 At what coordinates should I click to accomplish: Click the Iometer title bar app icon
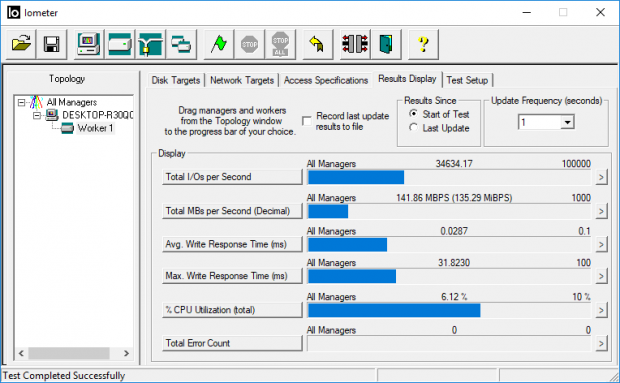13,12
